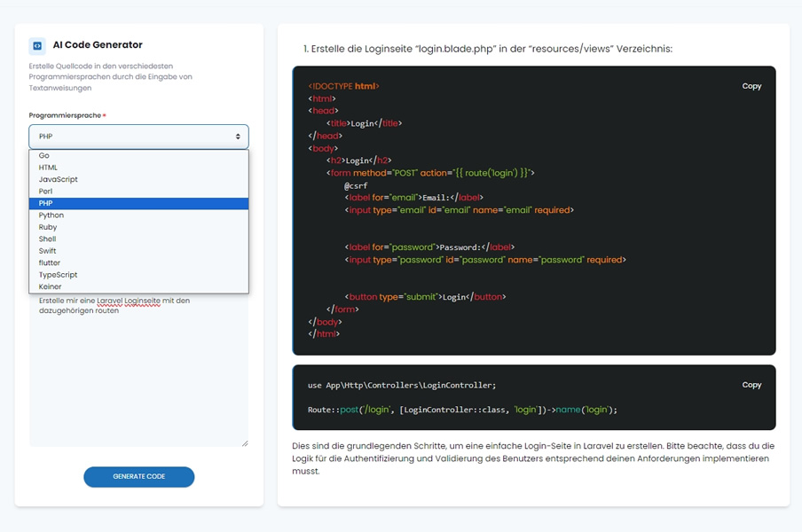Select Ruby from the language options
802x532 pixels.
pyautogui.click(x=48, y=227)
